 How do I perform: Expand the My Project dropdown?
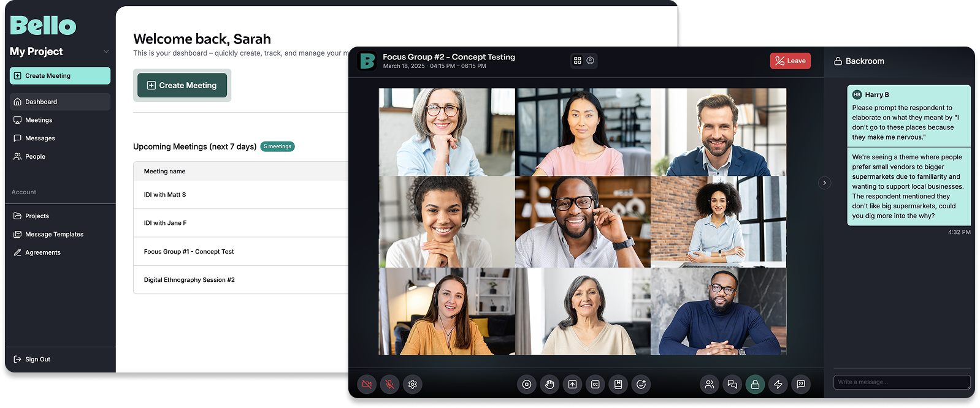[x=106, y=51]
